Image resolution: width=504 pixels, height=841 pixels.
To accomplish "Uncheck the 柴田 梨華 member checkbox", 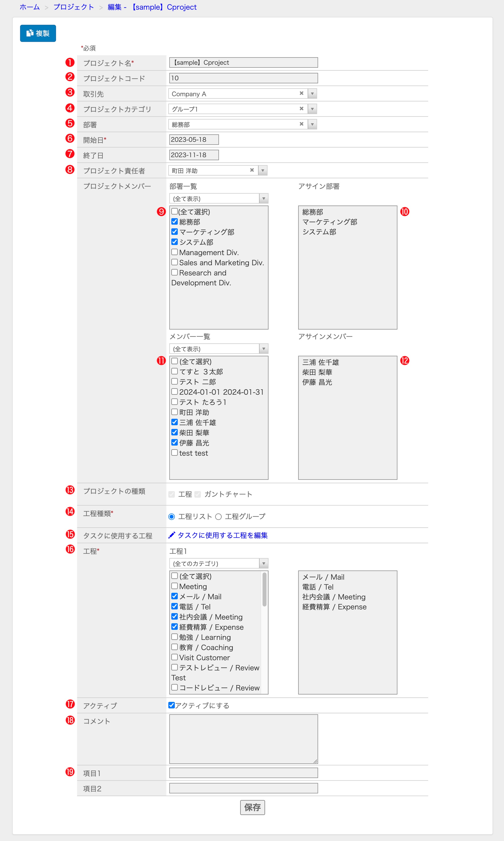I will tap(175, 432).
